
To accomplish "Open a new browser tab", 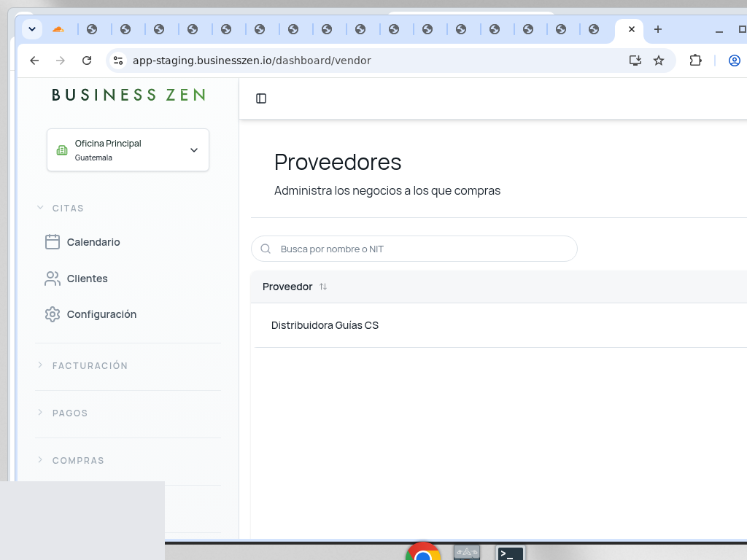I will coord(658,29).
